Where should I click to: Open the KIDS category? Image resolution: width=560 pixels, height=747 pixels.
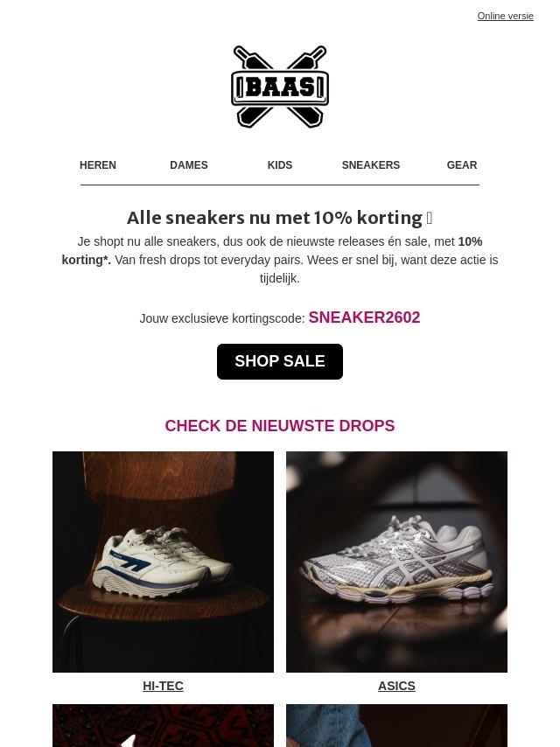[x=280, y=164]
